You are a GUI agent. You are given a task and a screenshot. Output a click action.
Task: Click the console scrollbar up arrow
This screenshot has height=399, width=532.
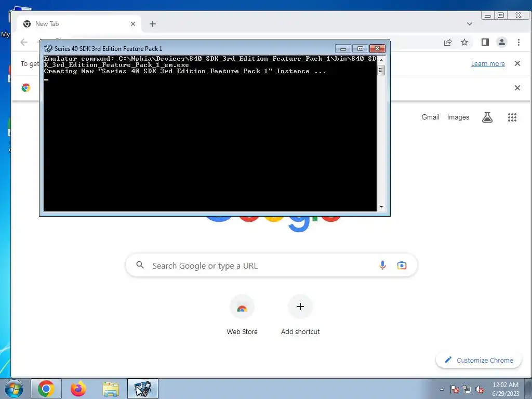click(x=381, y=60)
